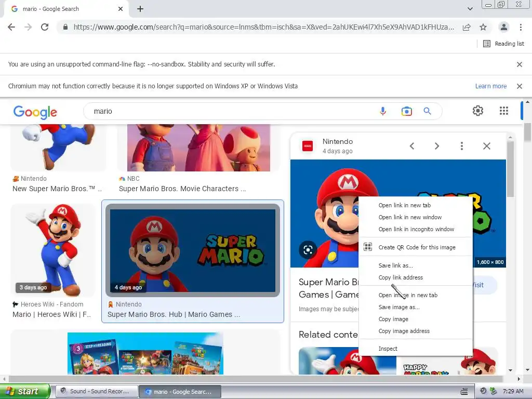Reload the current page
This screenshot has height=399, width=532.
pos(45,27)
